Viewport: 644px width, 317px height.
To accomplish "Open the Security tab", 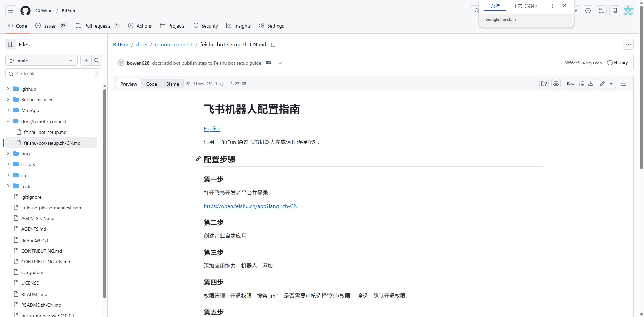I will [206, 26].
